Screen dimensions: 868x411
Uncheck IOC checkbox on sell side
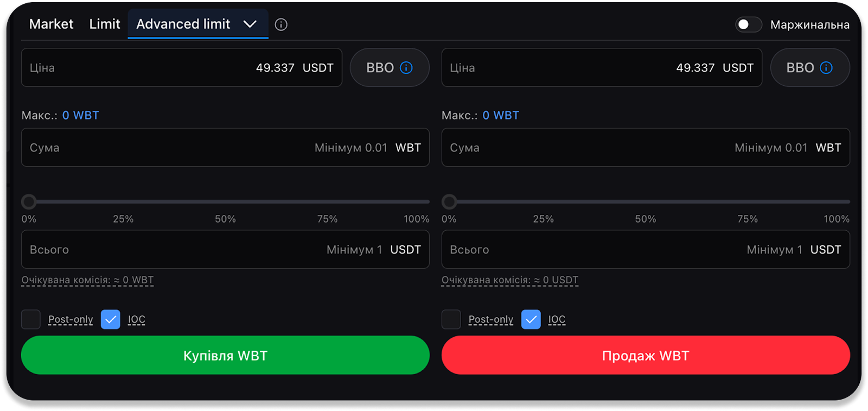coord(531,319)
